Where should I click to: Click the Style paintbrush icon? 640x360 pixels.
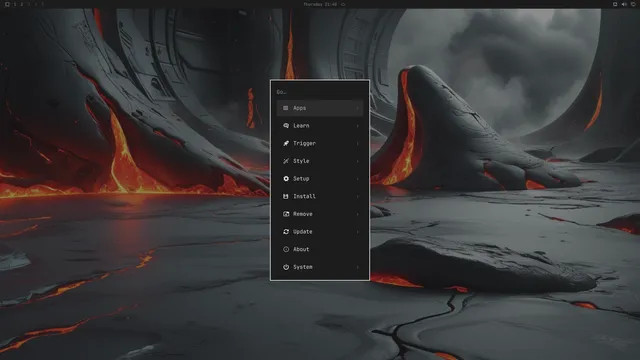pos(286,161)
